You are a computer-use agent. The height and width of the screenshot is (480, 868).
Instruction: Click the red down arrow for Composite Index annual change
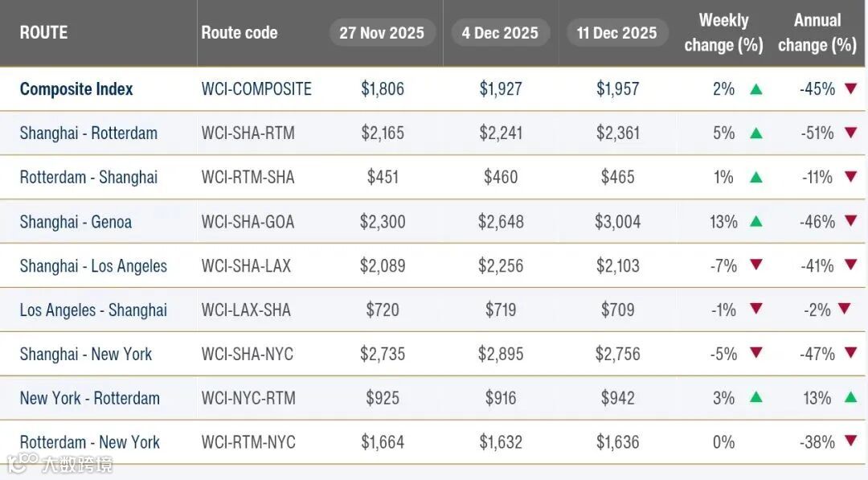click(x=850, y=88)
